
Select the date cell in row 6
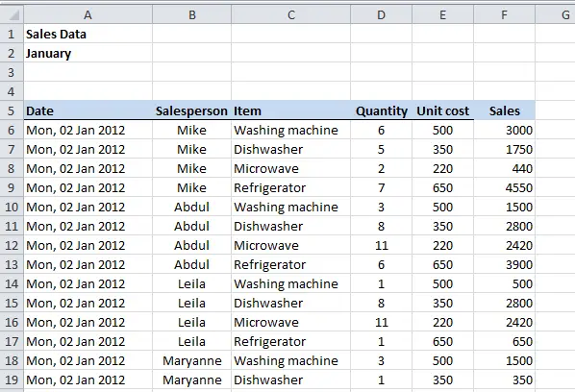[88, 130]
